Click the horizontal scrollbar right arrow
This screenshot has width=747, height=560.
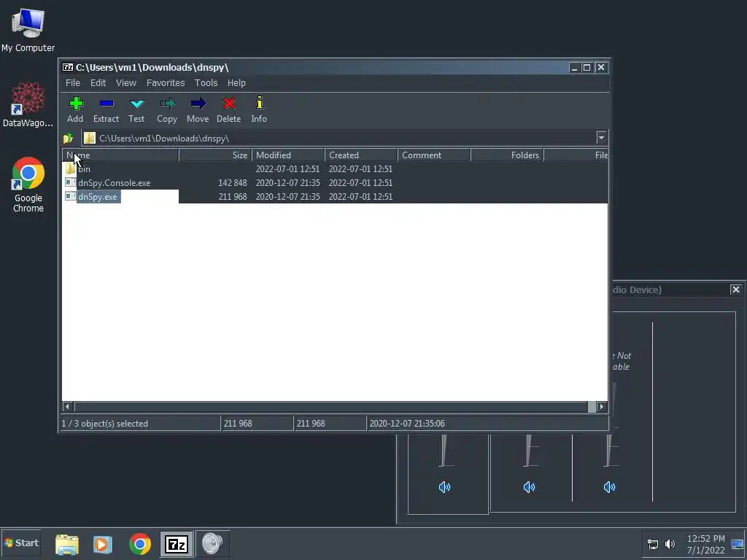pos(601,407)
